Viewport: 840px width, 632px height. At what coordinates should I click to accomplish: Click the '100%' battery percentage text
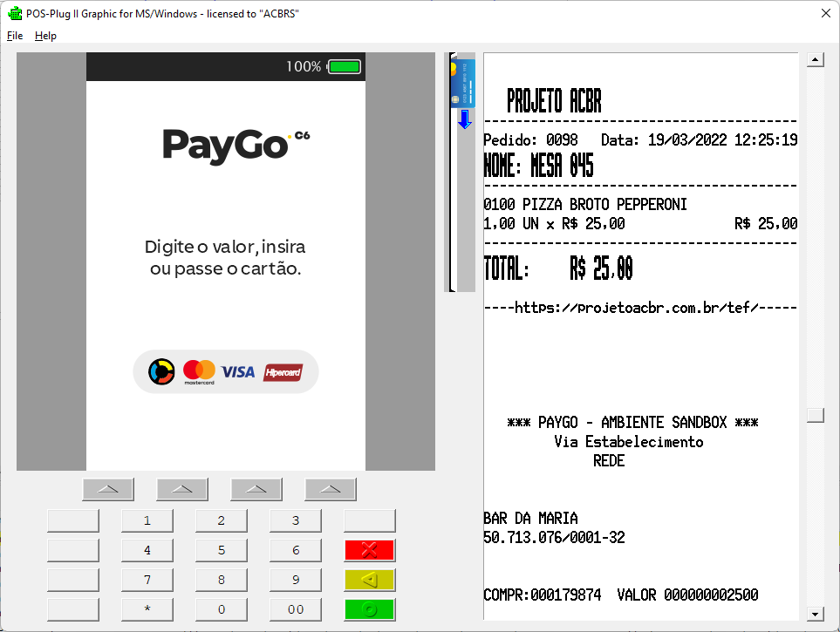coord(304,66)
